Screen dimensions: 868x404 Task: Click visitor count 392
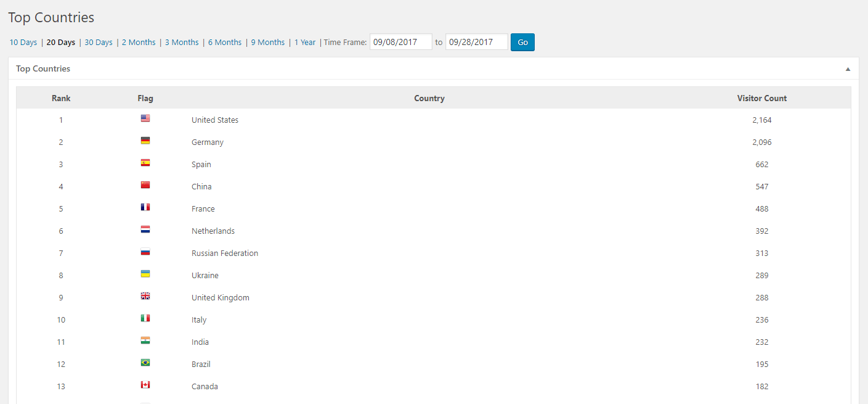(x=762, y=231)
